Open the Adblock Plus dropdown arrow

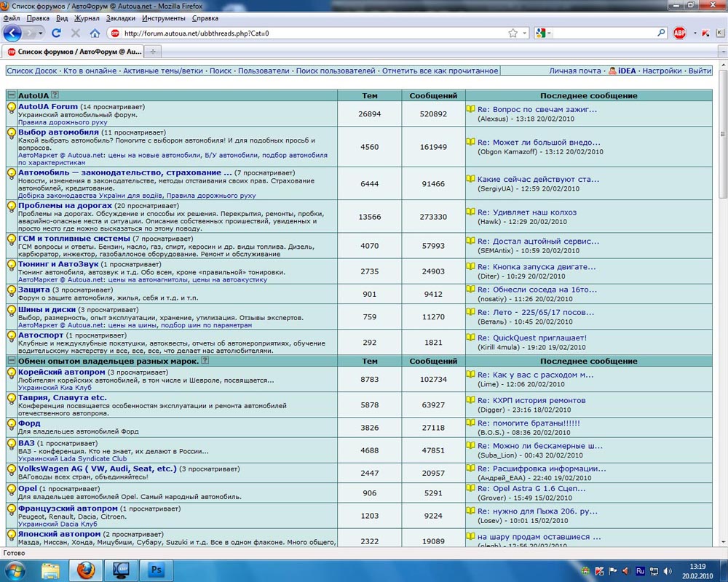click(x=695, y=33)
